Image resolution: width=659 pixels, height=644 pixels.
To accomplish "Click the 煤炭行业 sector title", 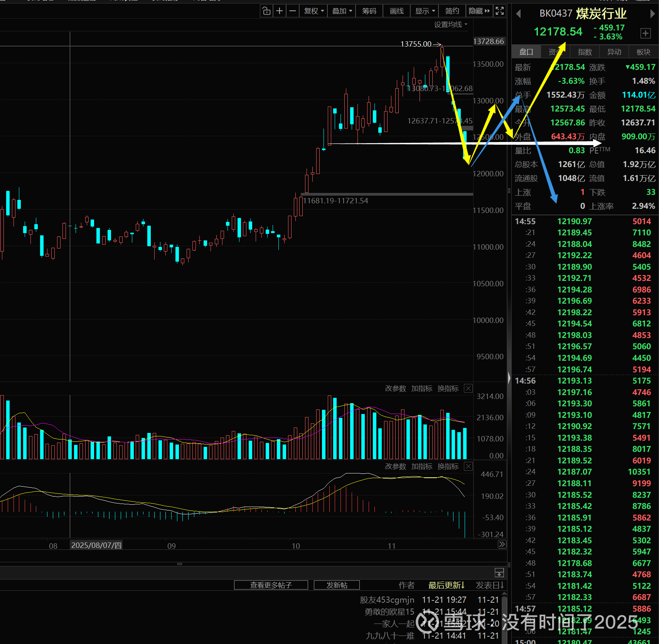I will (x=602, y=14).
